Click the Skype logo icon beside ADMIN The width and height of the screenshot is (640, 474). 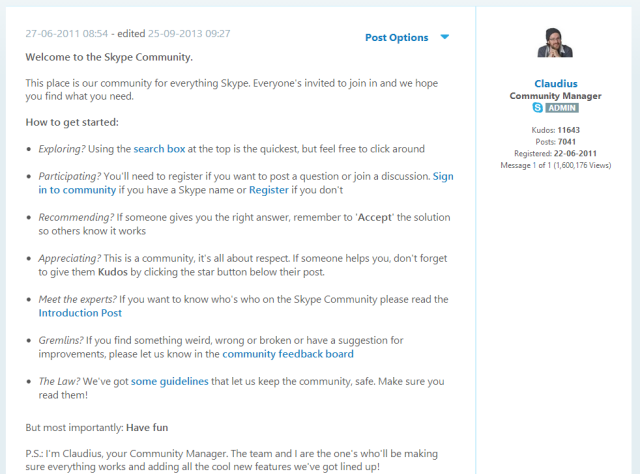click(x=538, y=108)
